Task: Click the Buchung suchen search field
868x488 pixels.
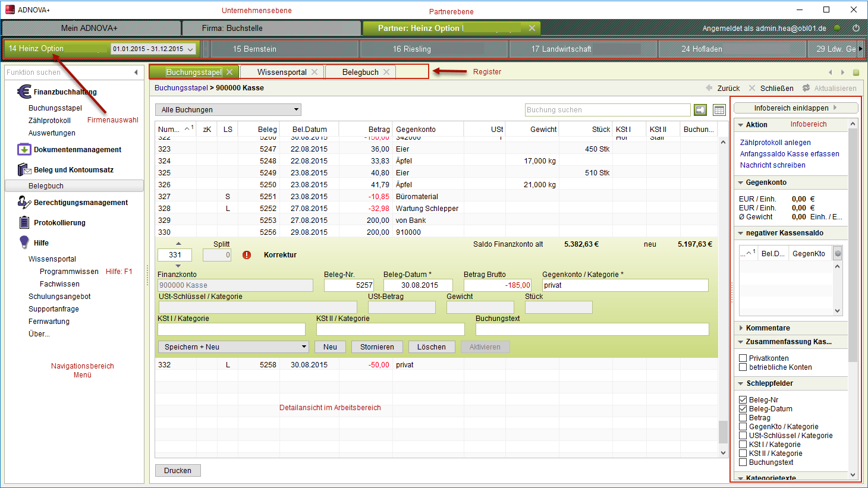Action: pyautogui.click(x=607, y=110)
